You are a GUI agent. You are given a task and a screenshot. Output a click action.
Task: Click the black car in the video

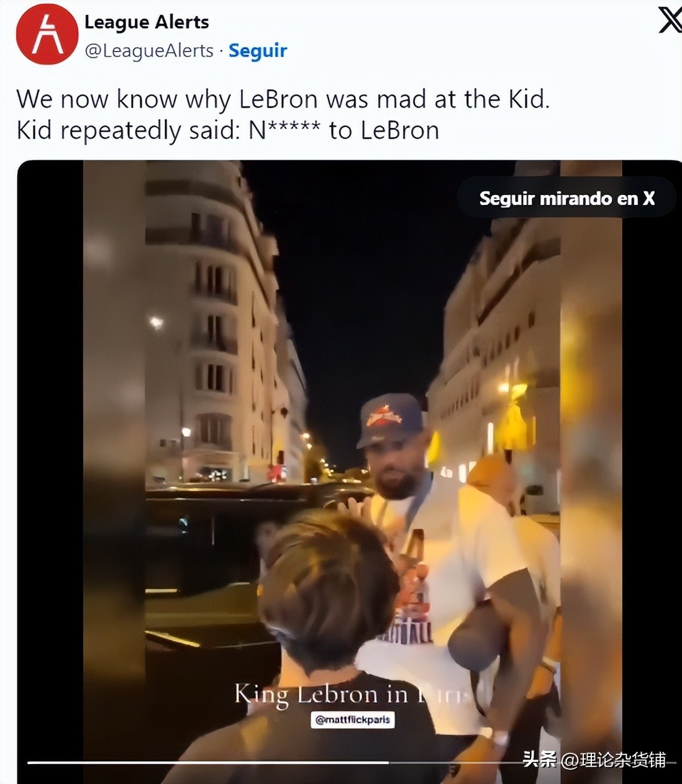[x=248, y=559]
